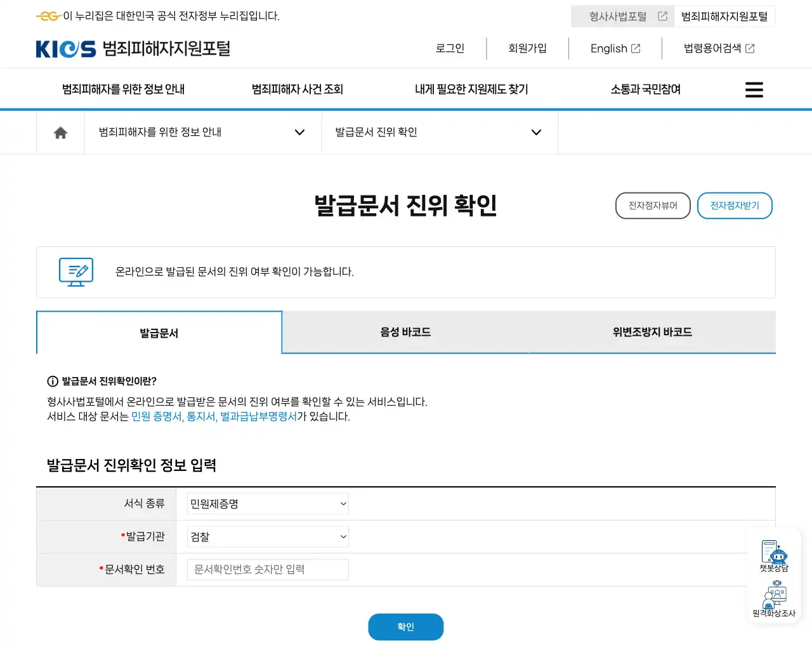812x650 pixels.
Task: Click the 문서확인번호 숫자만 입력 input field
Action: click(x=268, y=569)
